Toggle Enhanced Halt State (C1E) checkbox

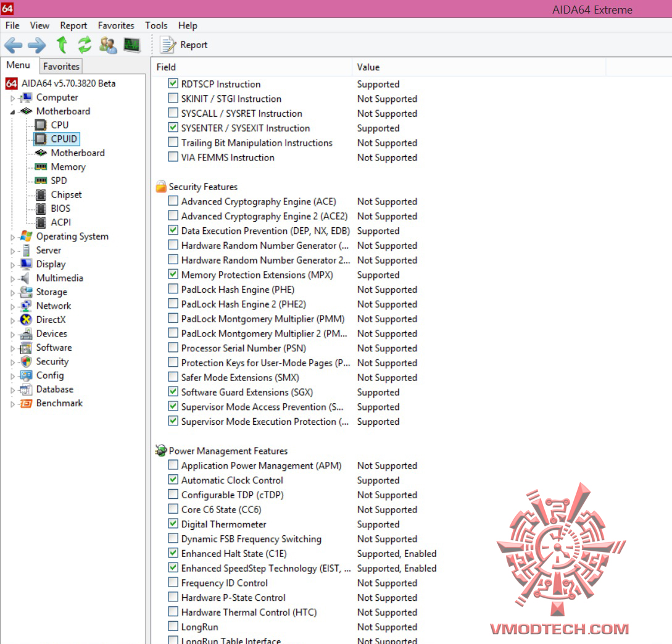[x=173, y=553]
